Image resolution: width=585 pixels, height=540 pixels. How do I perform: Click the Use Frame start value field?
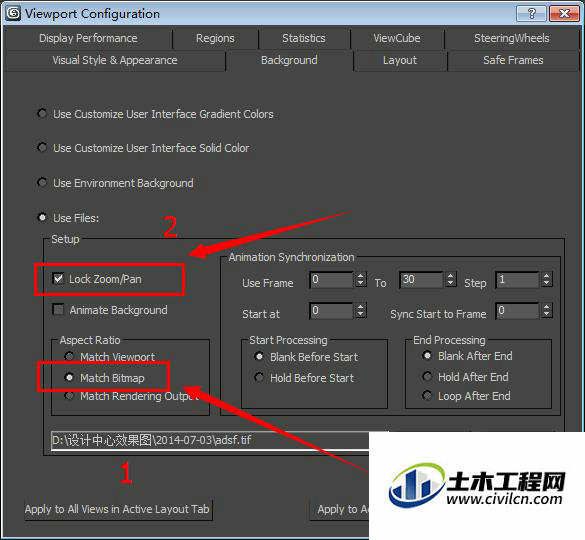tap(331, 280)
